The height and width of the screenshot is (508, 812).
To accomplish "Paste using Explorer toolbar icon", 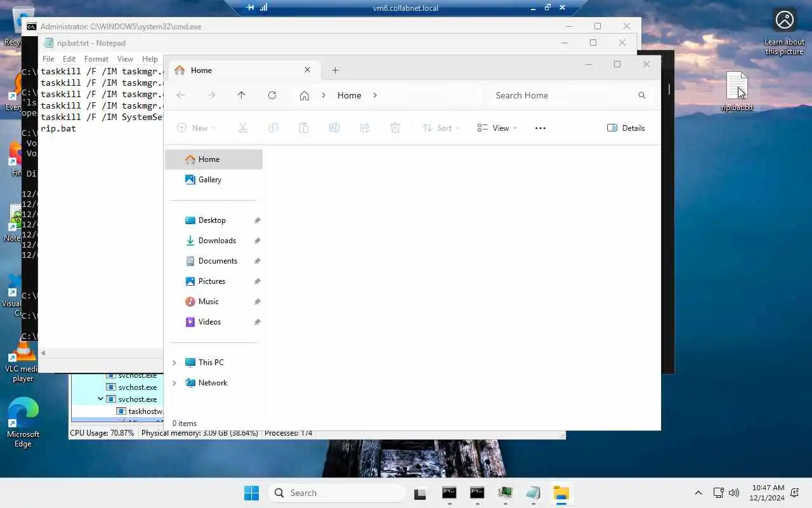I will 304,128.
